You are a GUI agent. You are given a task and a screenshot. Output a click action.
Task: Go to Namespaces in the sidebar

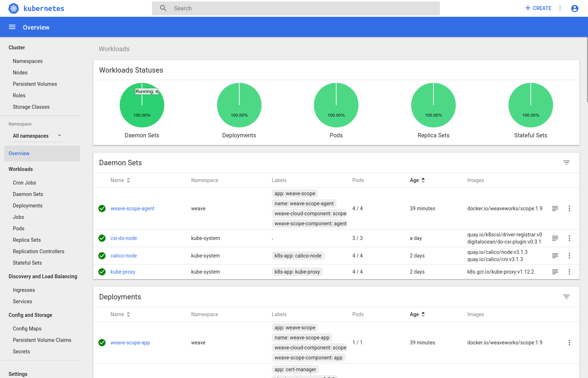pos(28,61)
